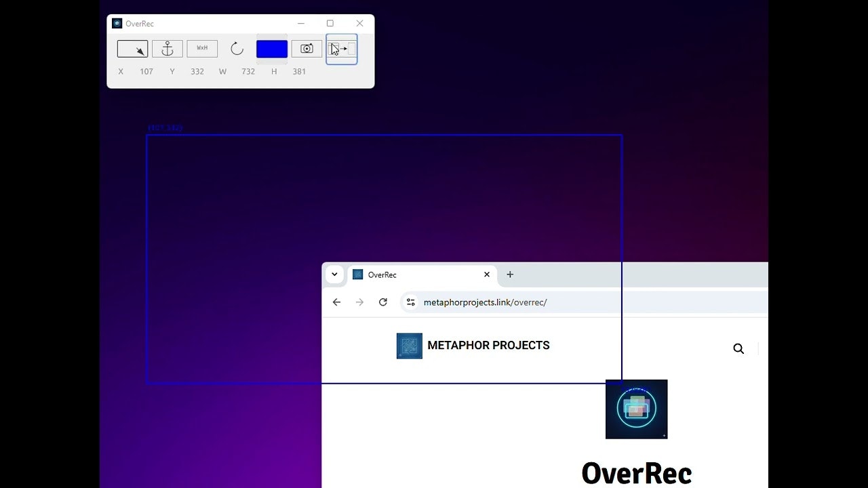View site information icon in address bar
This screenshot has width=868, height=488.
click(x=411, y=302)
